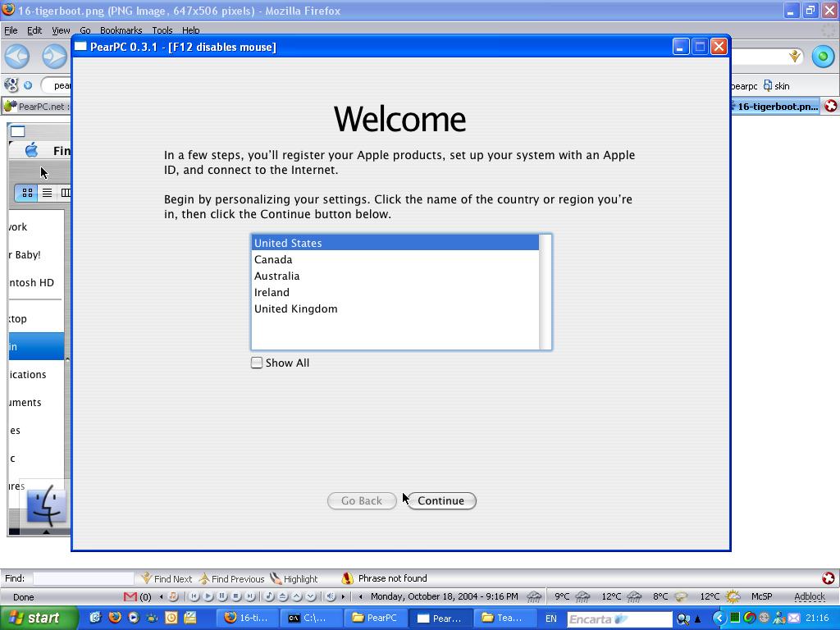This screenshot has height=630, width=840.
Task: Click the volume speaker icon in status bar
Action: click(x=331, y=596)
